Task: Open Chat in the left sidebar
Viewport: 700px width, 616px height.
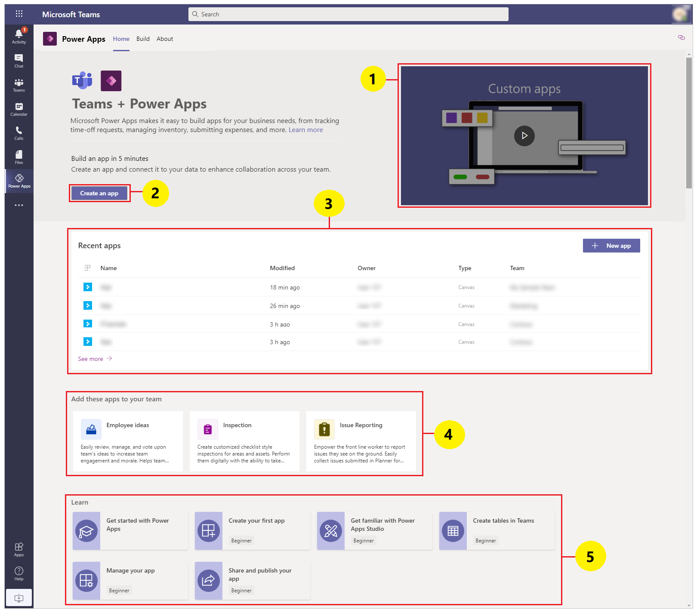Action: click(x=19, y=61)
